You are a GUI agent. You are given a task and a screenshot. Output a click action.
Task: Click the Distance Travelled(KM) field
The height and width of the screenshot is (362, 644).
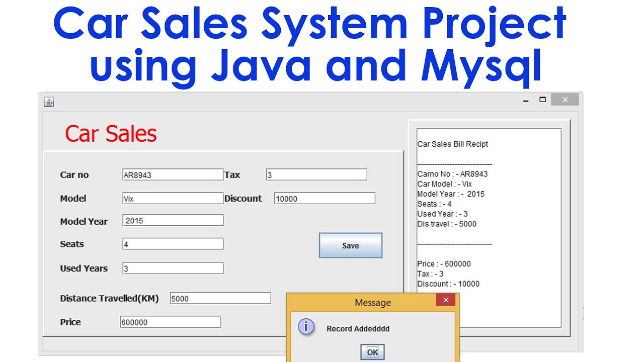pos(220,298)
